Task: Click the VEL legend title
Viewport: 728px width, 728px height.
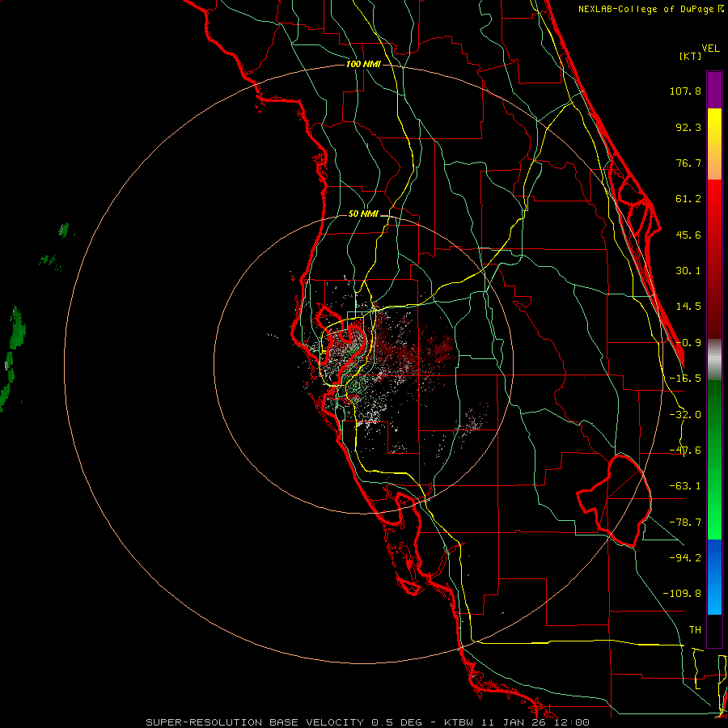Action: point(710,49)
